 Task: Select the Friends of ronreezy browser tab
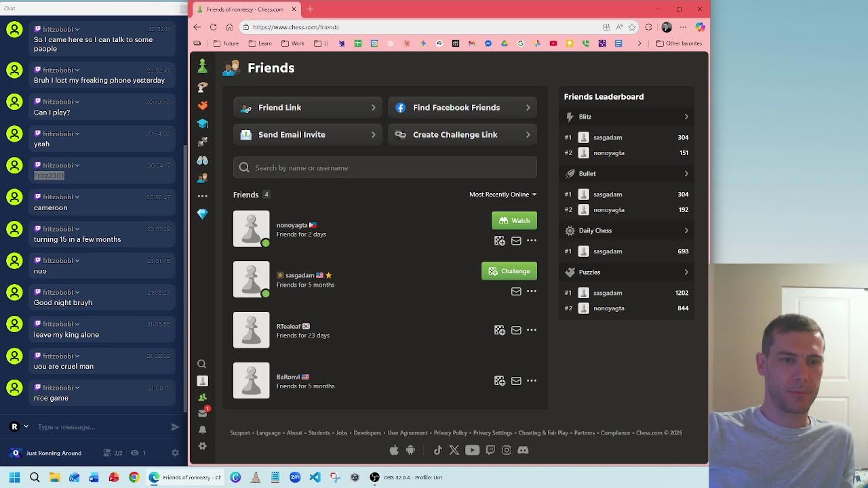click(x=246, y=9)
